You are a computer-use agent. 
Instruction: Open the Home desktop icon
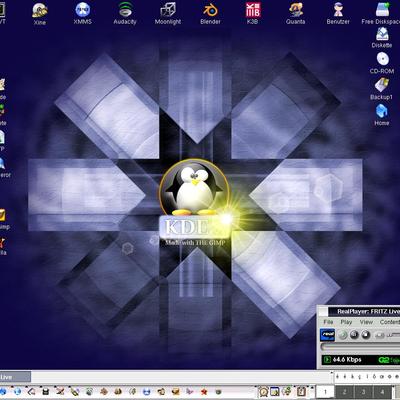382,115
